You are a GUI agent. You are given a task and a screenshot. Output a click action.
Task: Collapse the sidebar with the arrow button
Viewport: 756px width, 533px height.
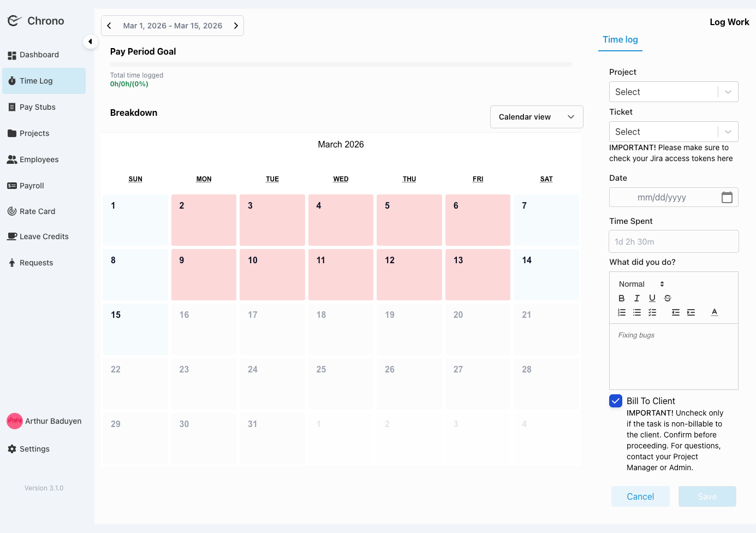[x=90, y=42]
